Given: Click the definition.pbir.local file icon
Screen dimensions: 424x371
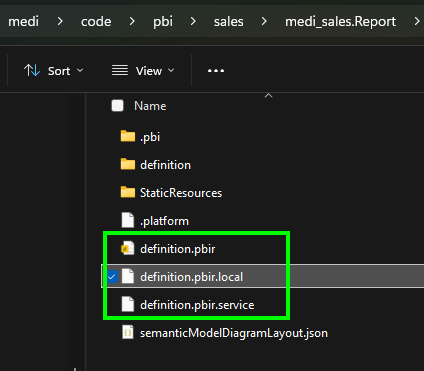Looking at the screenshot, I should point(128,276).
